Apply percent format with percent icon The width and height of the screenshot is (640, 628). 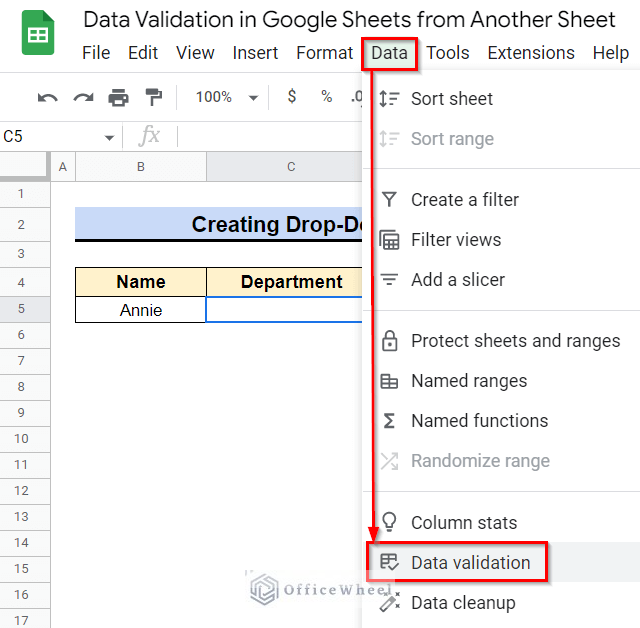327,97
